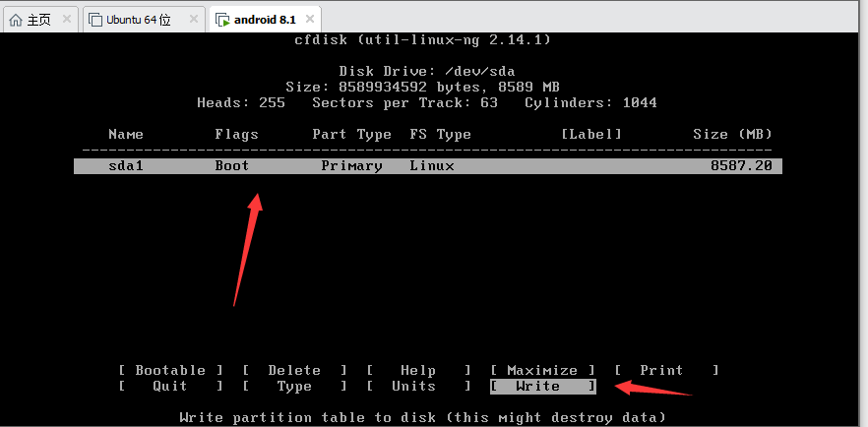
Task: Click the cfdisk version title line
Action: pyautogui.click(x=422, y=39)
